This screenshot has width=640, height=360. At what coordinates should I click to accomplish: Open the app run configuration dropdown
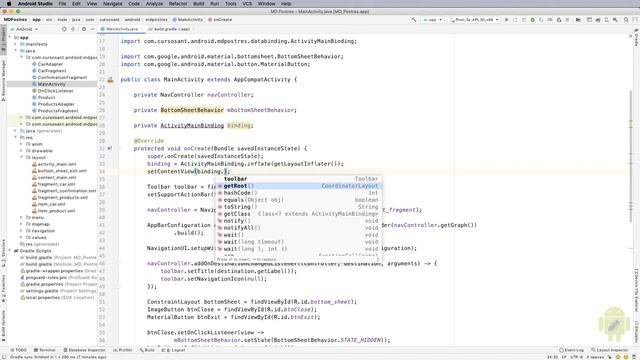(x=432, y=20)
